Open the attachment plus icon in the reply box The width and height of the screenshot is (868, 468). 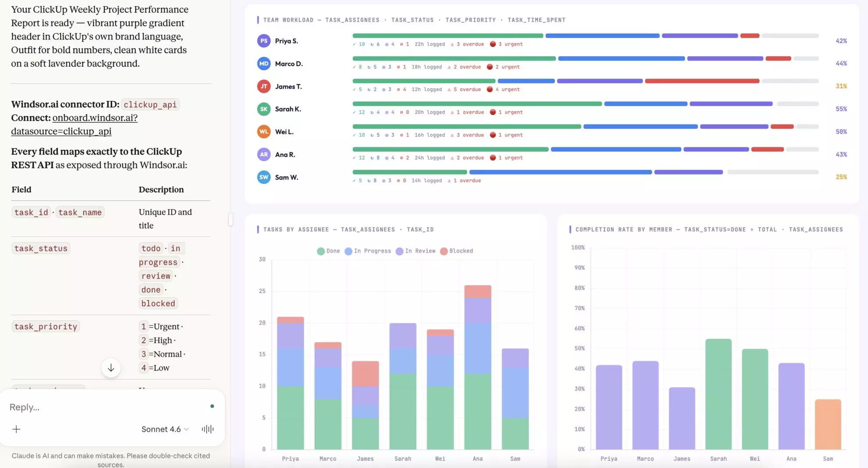(17, 429)
